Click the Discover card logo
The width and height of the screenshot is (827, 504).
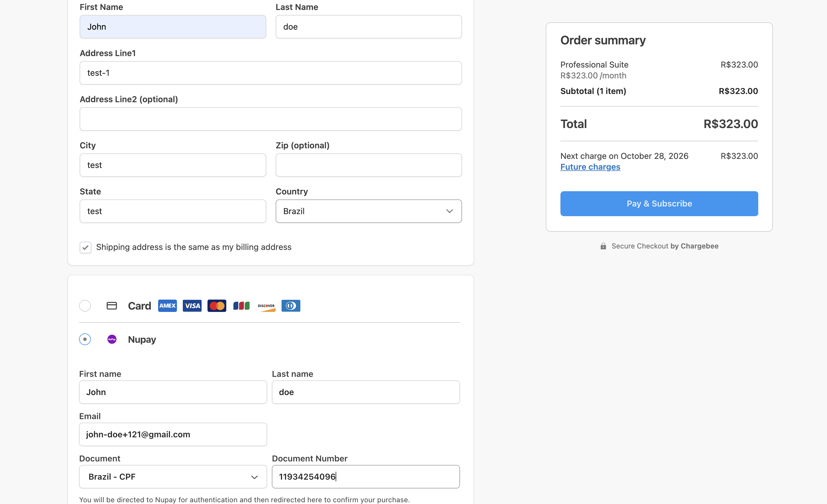(x=266, y=306)
